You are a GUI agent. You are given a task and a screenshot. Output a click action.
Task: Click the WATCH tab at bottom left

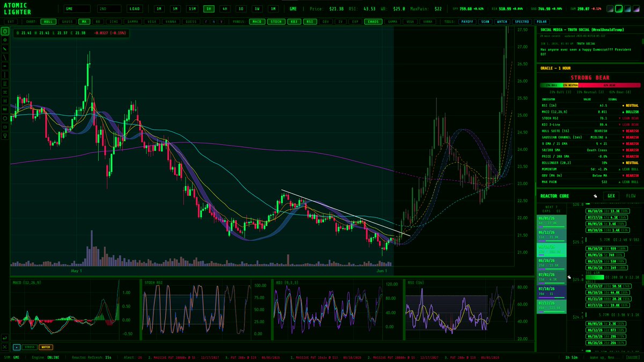[46, 347]
